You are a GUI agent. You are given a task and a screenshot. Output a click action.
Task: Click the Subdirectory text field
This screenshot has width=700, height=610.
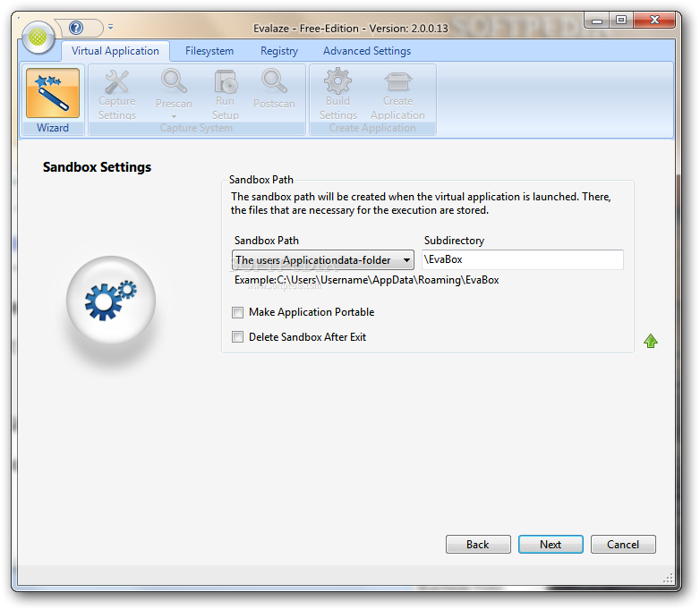coord(523,259)
